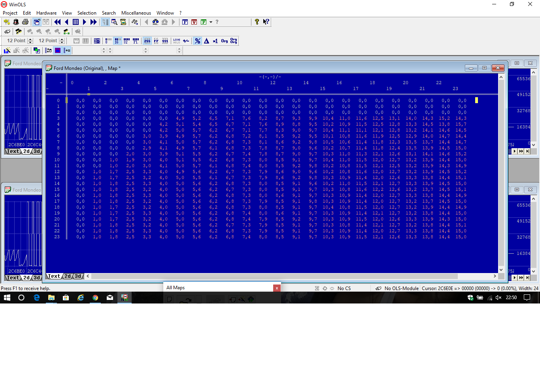The width and height of the screenshot is (540, 392).
Task: Click yellow marker at end of row 0
Action: click(x=476, y=100)
